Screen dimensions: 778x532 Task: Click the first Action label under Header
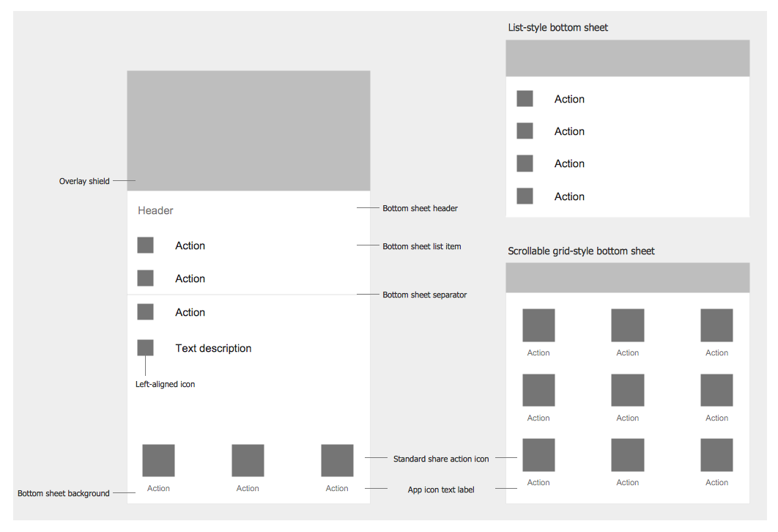click(x=190, y=245)
